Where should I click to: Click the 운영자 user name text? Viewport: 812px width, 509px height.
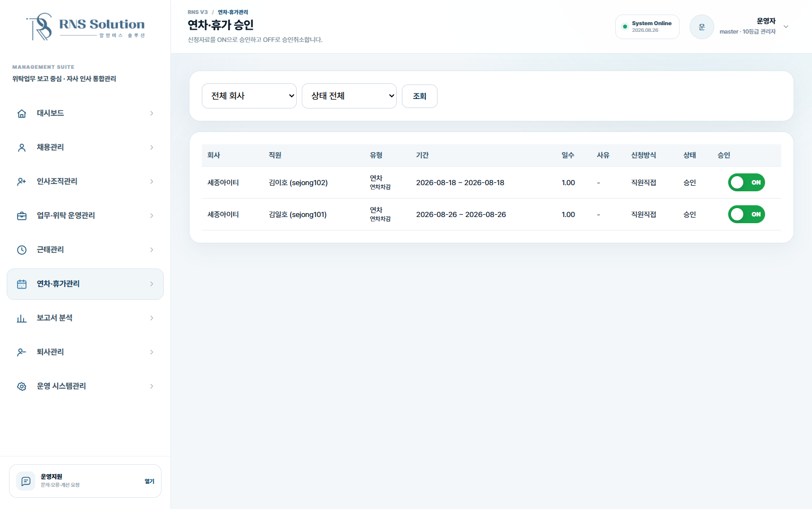[x=766, y=21]
